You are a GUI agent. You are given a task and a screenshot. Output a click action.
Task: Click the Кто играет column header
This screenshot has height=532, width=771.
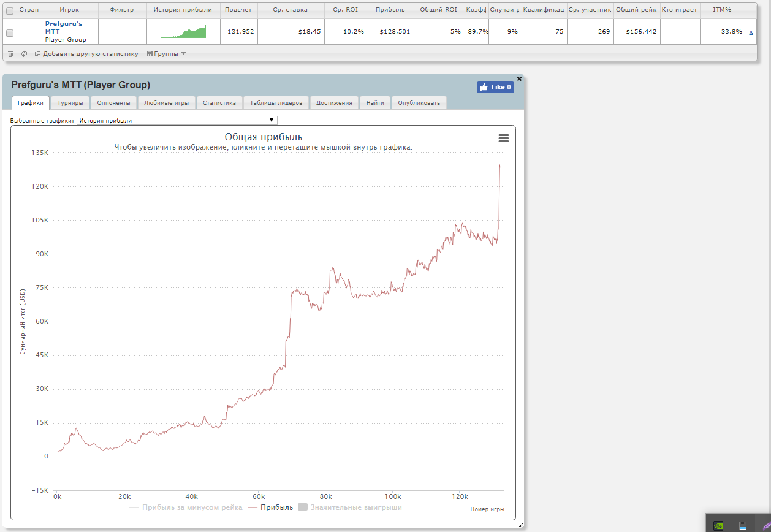point(679,10)
